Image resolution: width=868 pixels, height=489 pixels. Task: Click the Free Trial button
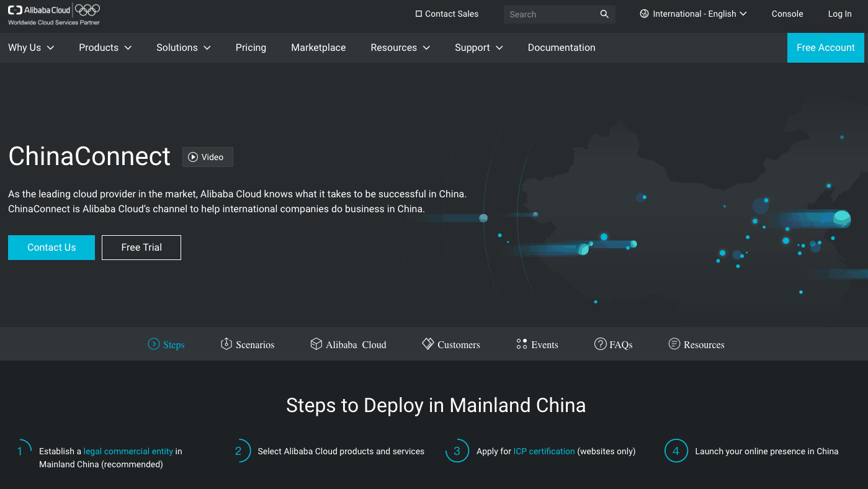(x=141, y=248)
